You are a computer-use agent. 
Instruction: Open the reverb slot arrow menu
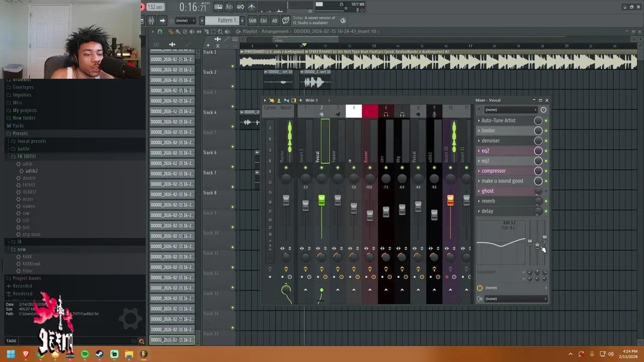[479, 201]
